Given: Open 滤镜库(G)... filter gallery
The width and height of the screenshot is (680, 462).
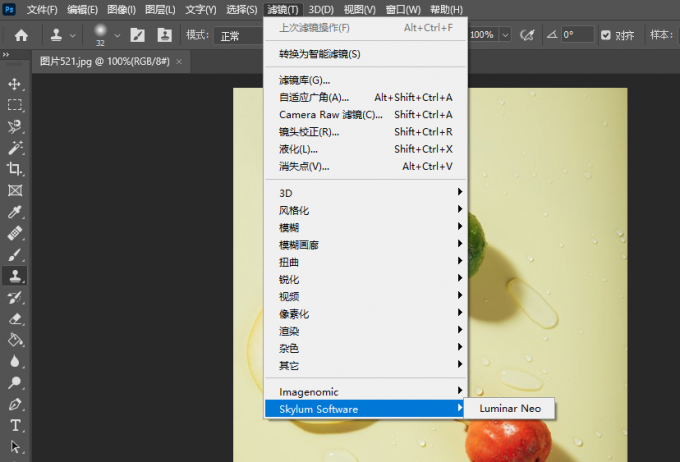Looking at the screenshot, I should pos(365,80).
